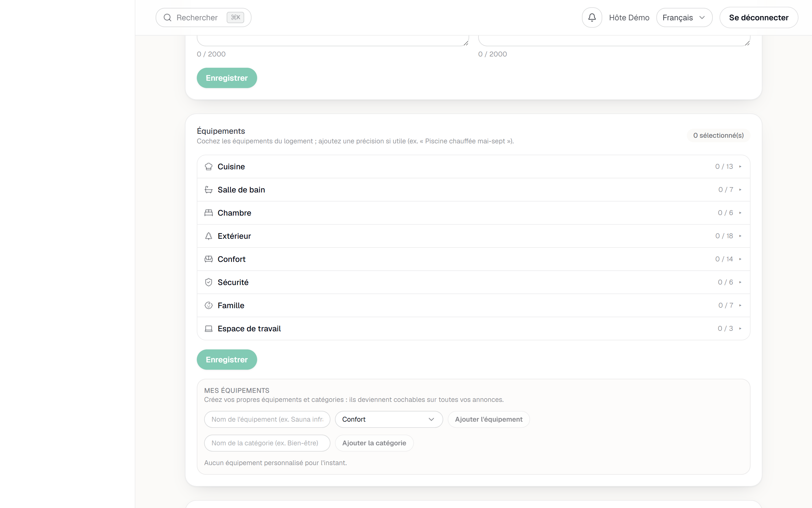Expand the Salle de bain arrow
Viewport: 812px width, 508px height.
point(740,190)
